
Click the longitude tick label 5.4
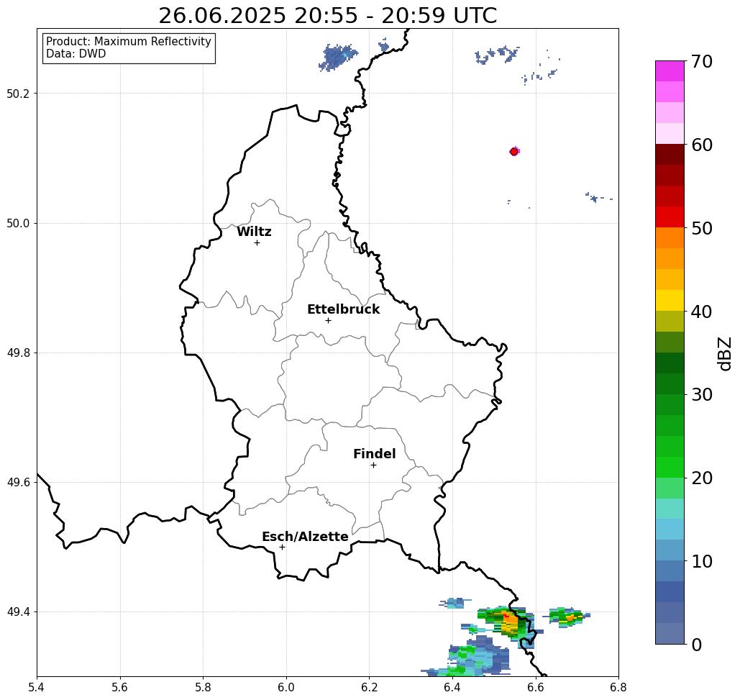click(37, 687)
